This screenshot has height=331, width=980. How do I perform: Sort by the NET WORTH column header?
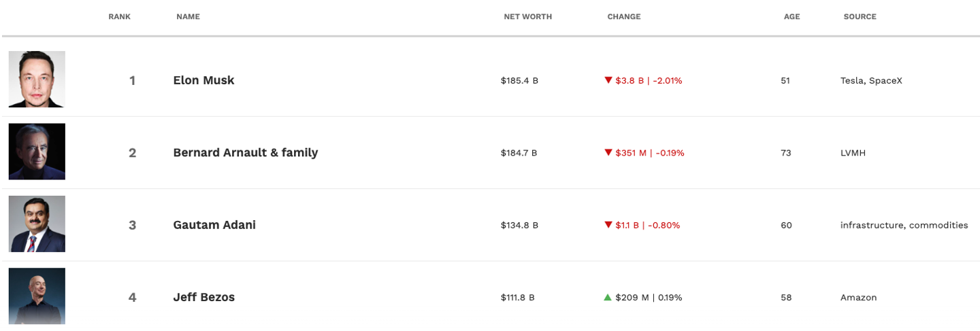point(528,17)
